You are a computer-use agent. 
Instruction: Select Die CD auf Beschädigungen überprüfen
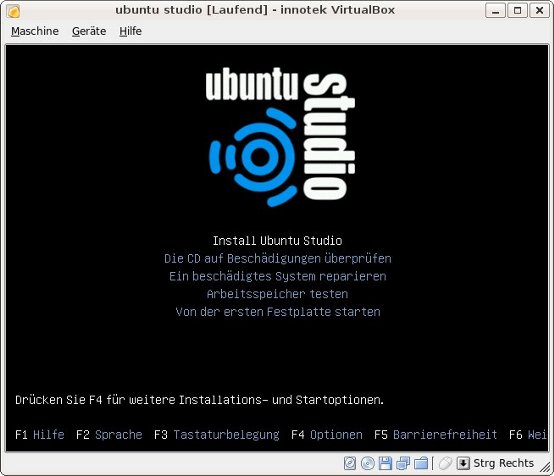tap(278, 258)
